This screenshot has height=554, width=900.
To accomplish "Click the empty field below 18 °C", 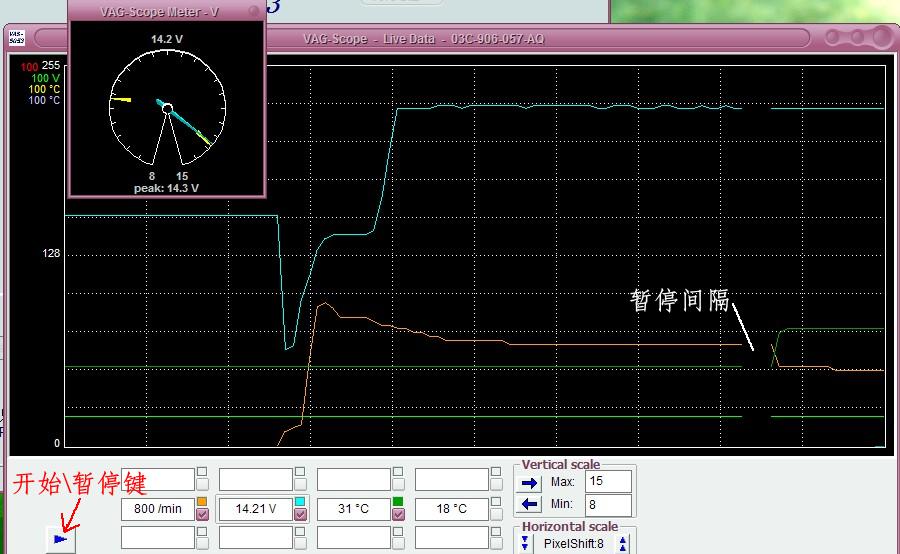I will click(x=452, y=538).
